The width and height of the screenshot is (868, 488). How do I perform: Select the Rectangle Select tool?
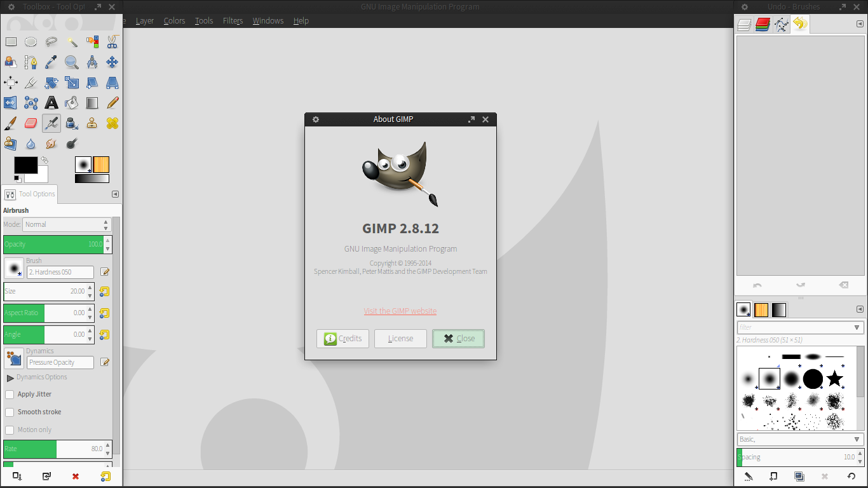tap(11, 42)
